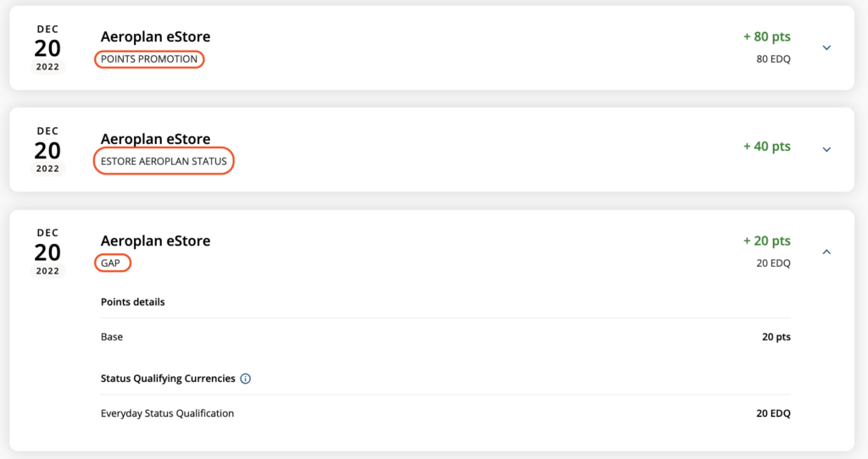Click the green +40 pts amount
The image size is (868, 459).
click(766, 147)
